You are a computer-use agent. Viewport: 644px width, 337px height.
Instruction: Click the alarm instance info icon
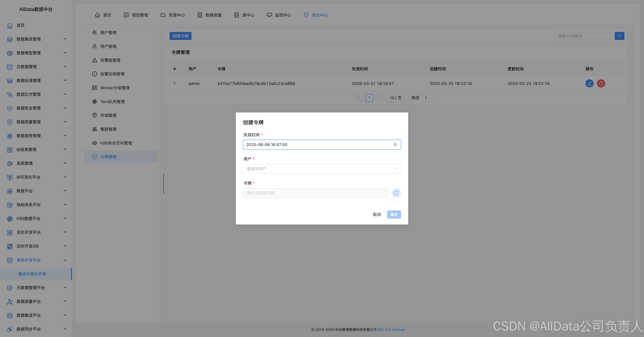tap(94, 74)
